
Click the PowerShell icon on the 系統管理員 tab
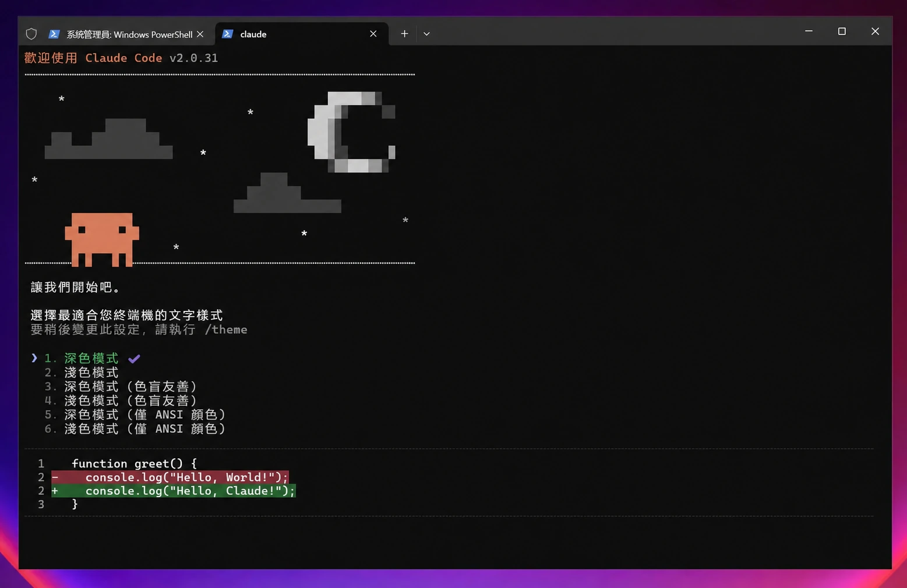(x=54, y=34)
